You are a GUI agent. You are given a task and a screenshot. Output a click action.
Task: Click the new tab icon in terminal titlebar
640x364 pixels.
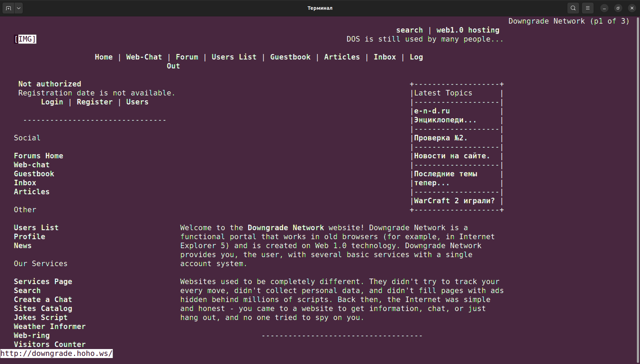pos(8,8)
